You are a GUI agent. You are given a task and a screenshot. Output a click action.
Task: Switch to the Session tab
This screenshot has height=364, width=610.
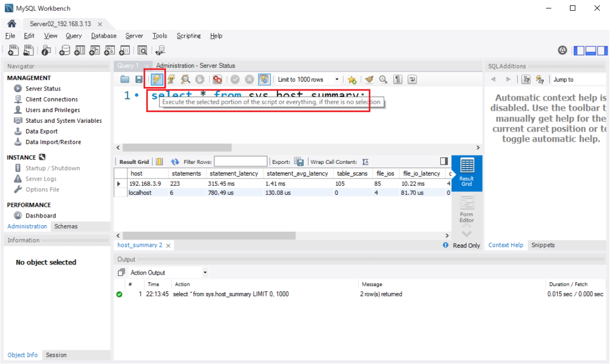56,355
